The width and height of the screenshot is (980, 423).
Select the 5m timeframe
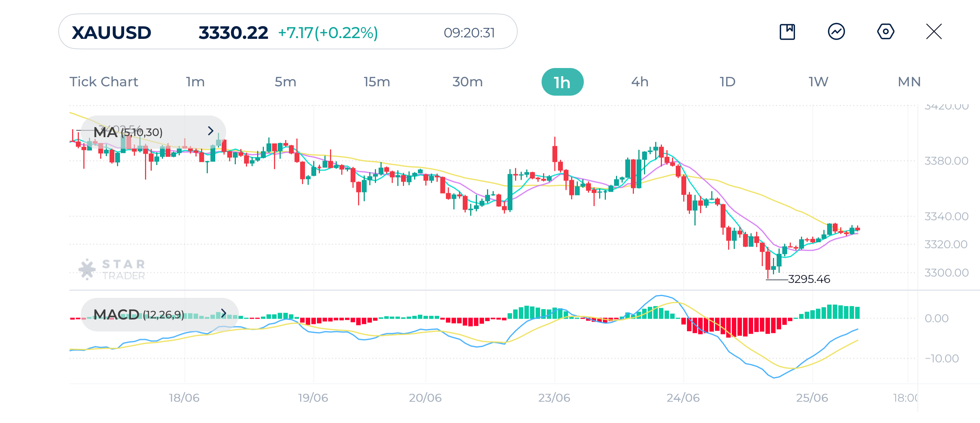286,81
